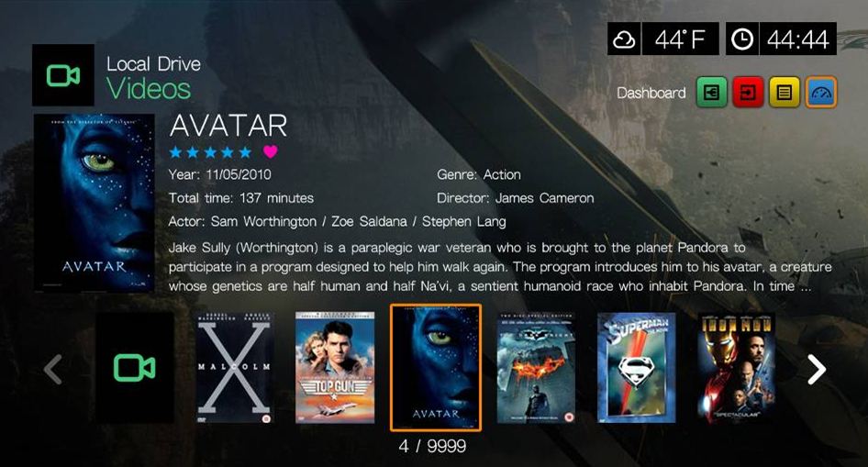Open the blue gauge dashboard button

821,93
